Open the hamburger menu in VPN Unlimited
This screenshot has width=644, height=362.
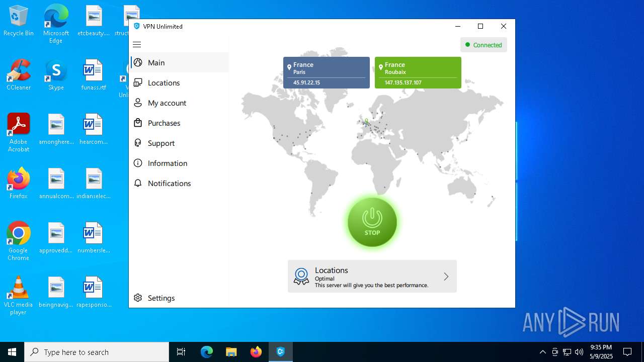pyautogui.click(x=137, y=44)
